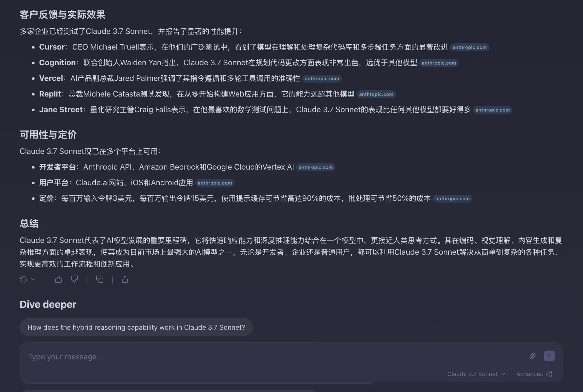
Task: Open the regenerate options chevron
Action: click(33, 279)
